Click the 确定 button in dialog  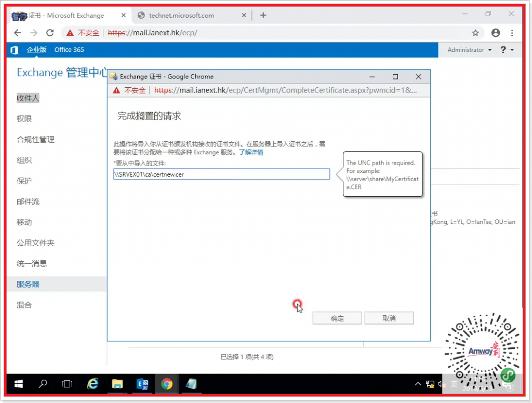click(337, 318)
